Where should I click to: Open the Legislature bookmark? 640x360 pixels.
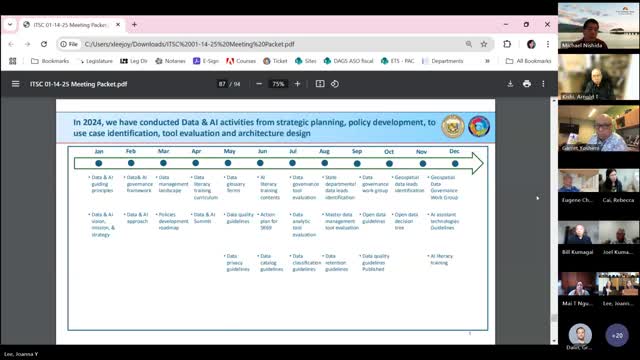(x=96, y=61)
